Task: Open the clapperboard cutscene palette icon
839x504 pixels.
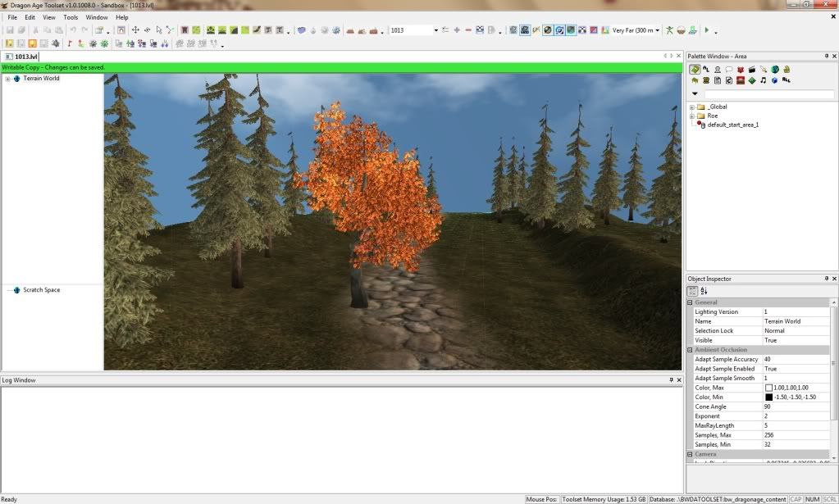Action: point(752,70)
